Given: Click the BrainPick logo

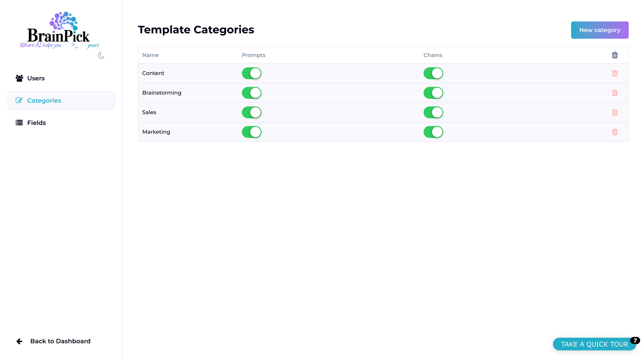Looking at the screenshot, I should click(x=59, y=30).
